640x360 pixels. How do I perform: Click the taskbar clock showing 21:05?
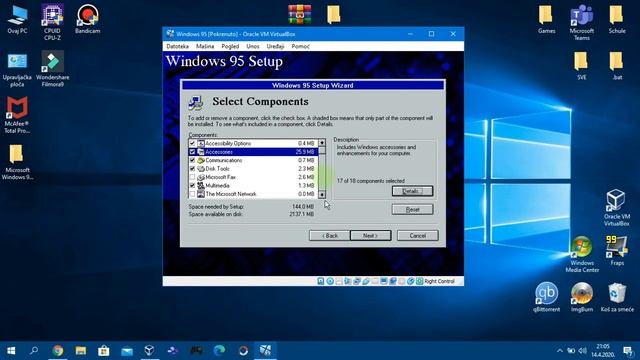pyautogui.click(x=602, y=351)
